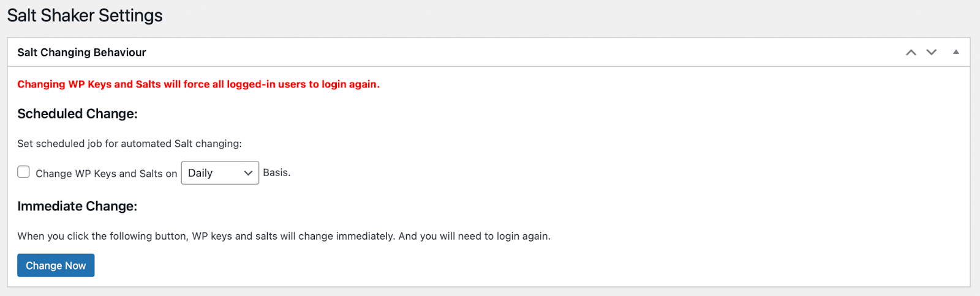Collapse the Salt Changing Behaviour panel triangle
This screenshot has width=980, height=296.
pos(956,53)
